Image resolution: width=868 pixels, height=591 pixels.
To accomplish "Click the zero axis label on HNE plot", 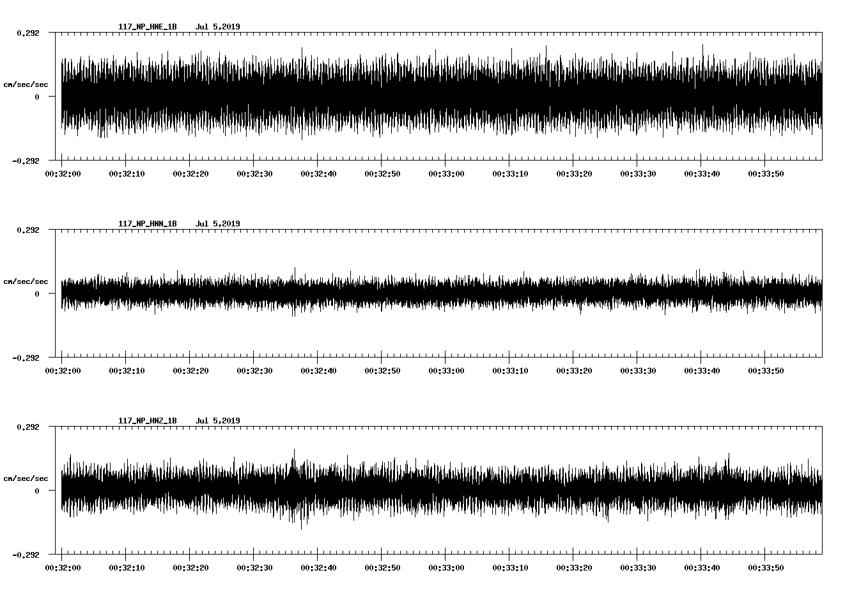I will click(x=37, y=97).
